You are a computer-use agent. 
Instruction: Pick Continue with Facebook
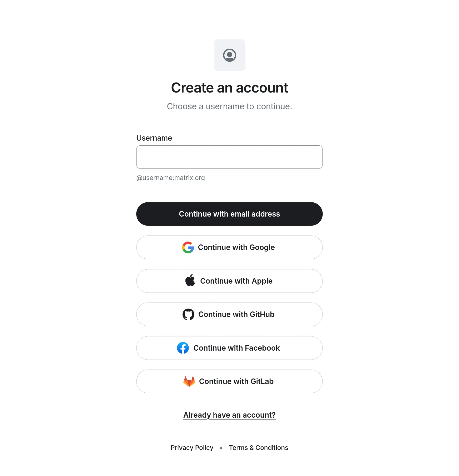click(x=229, y=348)
